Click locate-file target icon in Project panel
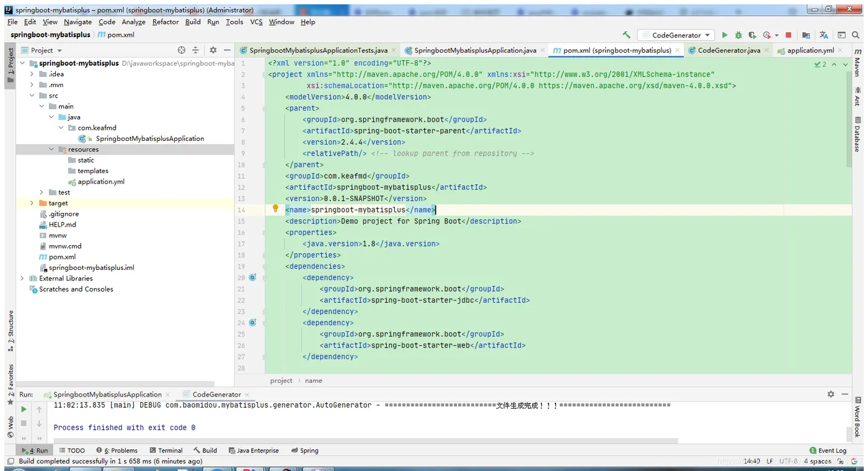Image resolution: width=868 pixels, height=471 pixels. coord(182,50)
